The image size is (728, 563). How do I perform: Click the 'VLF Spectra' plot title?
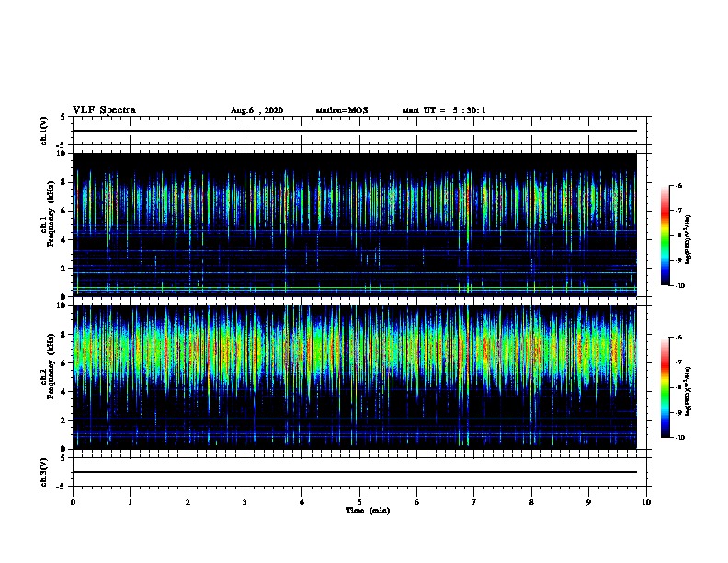point(104,109)
